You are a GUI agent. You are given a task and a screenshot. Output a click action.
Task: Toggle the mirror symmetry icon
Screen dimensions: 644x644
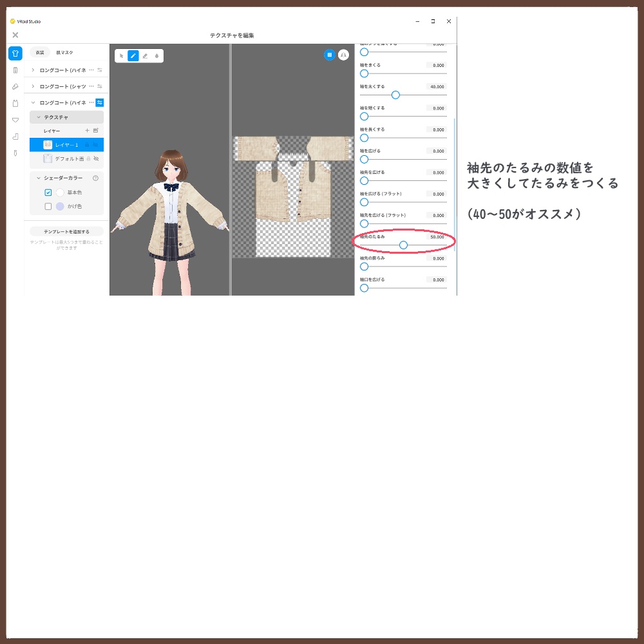click(343, 55)
